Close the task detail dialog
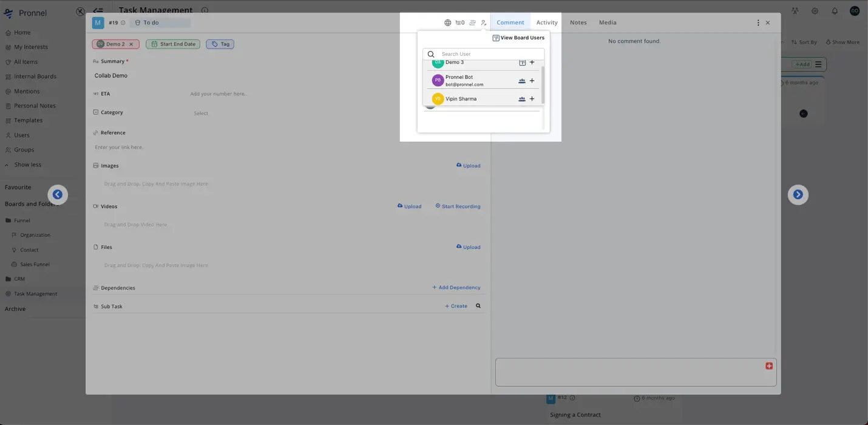Screen dimensions: 868x425 (x=768, y=22)
